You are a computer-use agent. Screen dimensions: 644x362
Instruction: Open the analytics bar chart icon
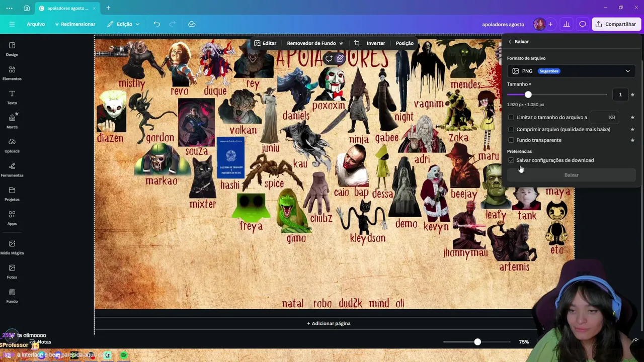coord(567,24)
